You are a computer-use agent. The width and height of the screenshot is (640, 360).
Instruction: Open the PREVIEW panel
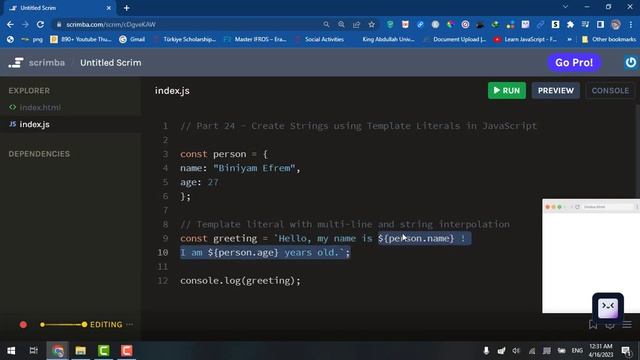(x=556, y=91)
